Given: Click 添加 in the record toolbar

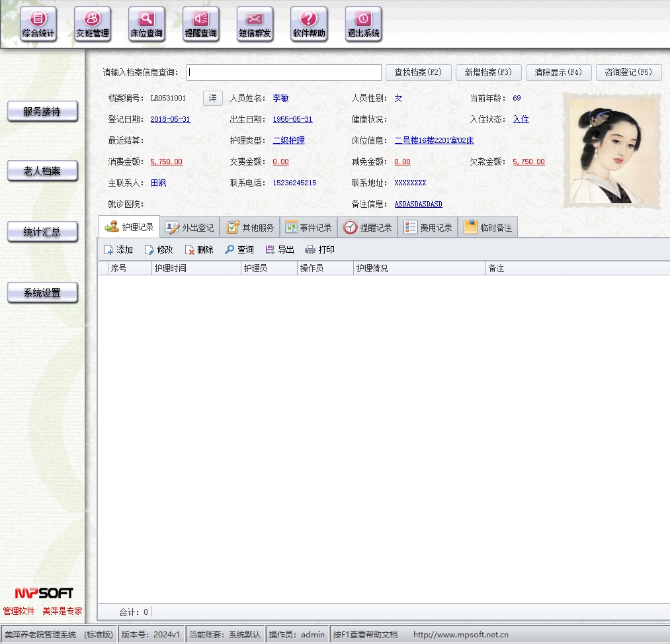Looking at the screenshot, I should click(119, 250).
